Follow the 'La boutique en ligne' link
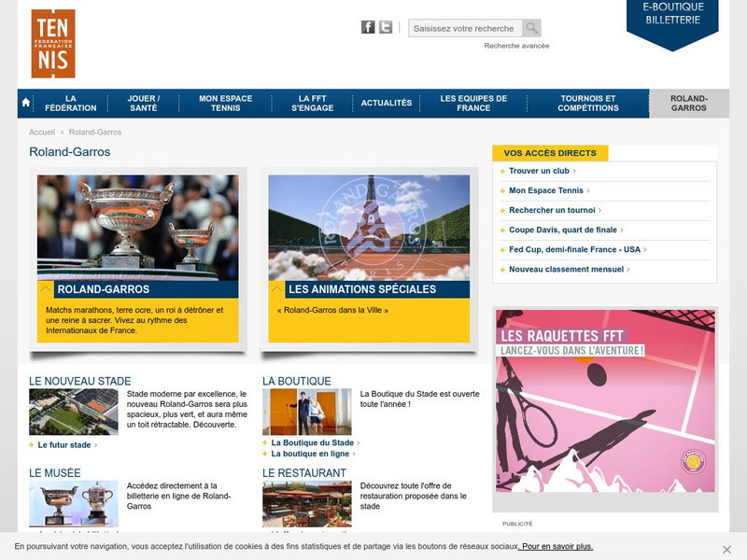 310,454
